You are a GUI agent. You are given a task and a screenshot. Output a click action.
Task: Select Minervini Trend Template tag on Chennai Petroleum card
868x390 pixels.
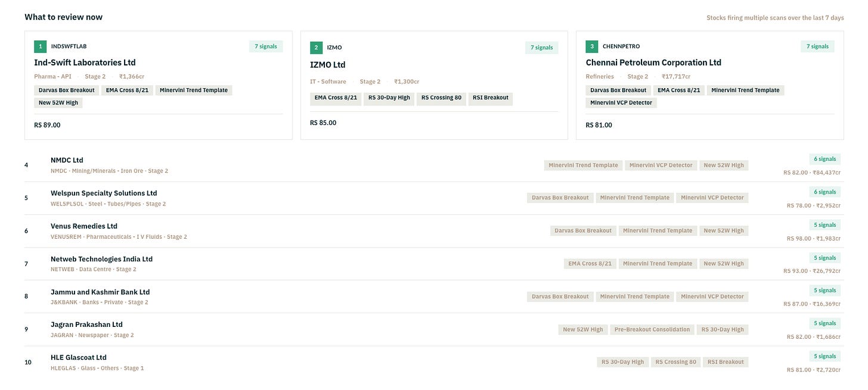745,91
